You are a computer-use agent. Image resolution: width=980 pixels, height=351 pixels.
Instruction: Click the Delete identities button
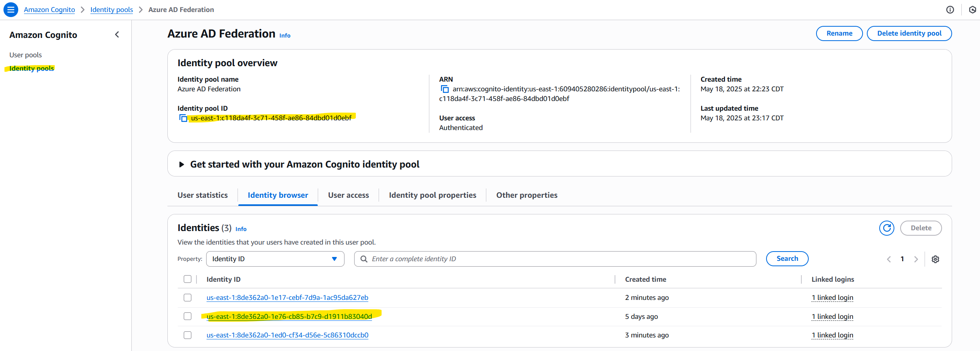(x=921, y=228)
